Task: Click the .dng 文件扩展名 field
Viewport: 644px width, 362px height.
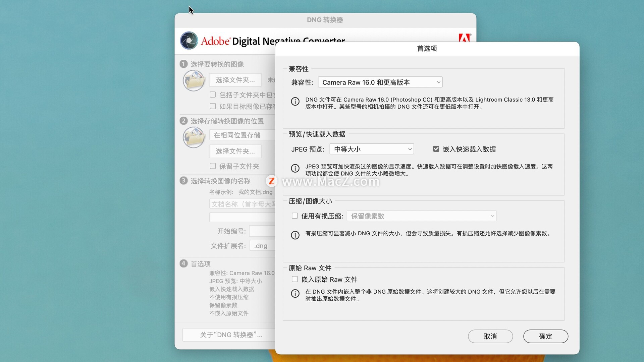Action: coord(262,246)
